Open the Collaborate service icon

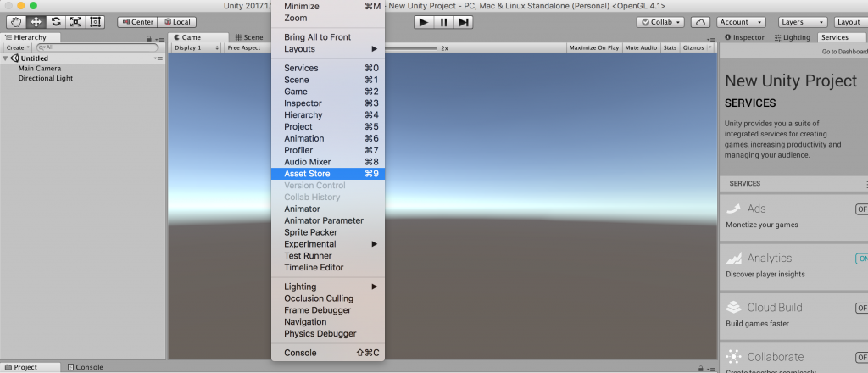pos(733,356)
